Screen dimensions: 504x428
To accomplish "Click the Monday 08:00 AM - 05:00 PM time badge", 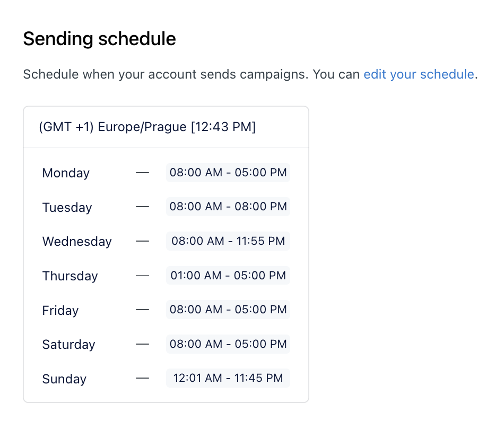I will (x=228, y=173).
